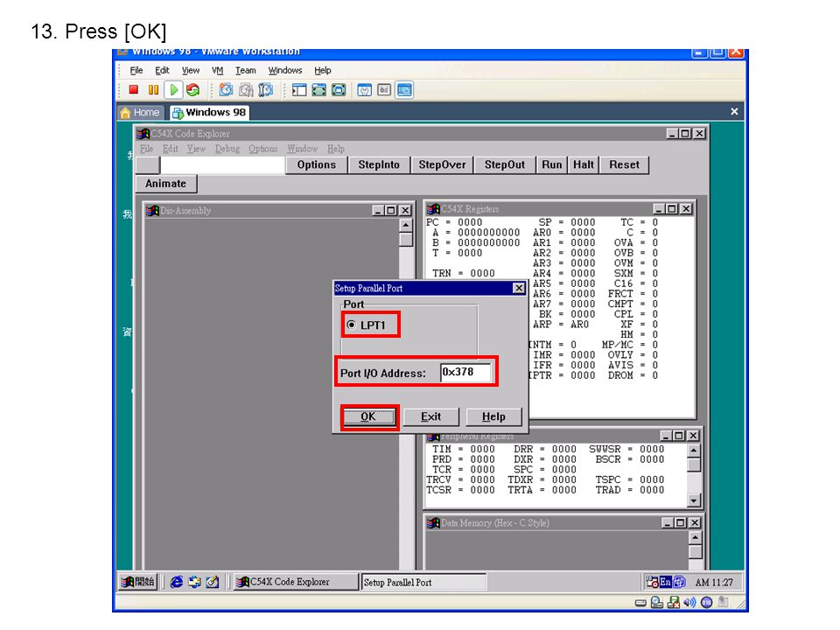Open the VMware File menu
The height and width of the screenshot is (630, 840).
pos(136,70)
